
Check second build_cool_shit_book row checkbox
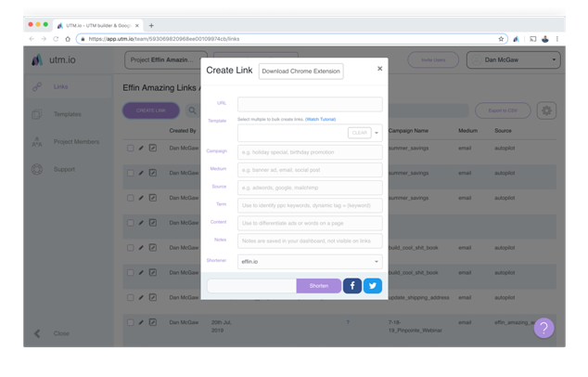130,273
